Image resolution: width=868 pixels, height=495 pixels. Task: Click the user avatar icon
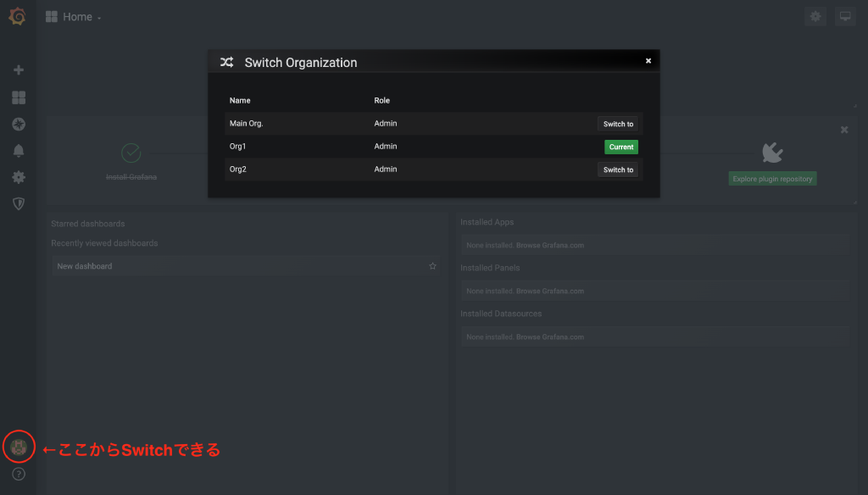coord(19,446)
